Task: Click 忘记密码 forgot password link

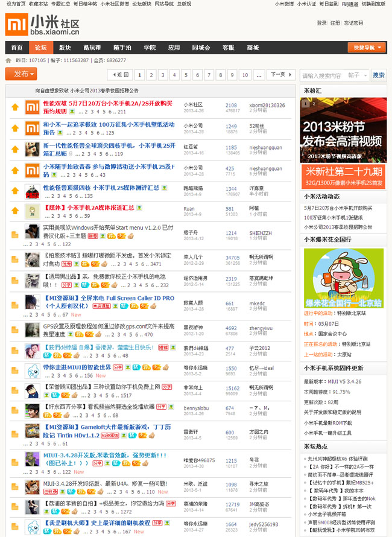Action: coord(353,23)
